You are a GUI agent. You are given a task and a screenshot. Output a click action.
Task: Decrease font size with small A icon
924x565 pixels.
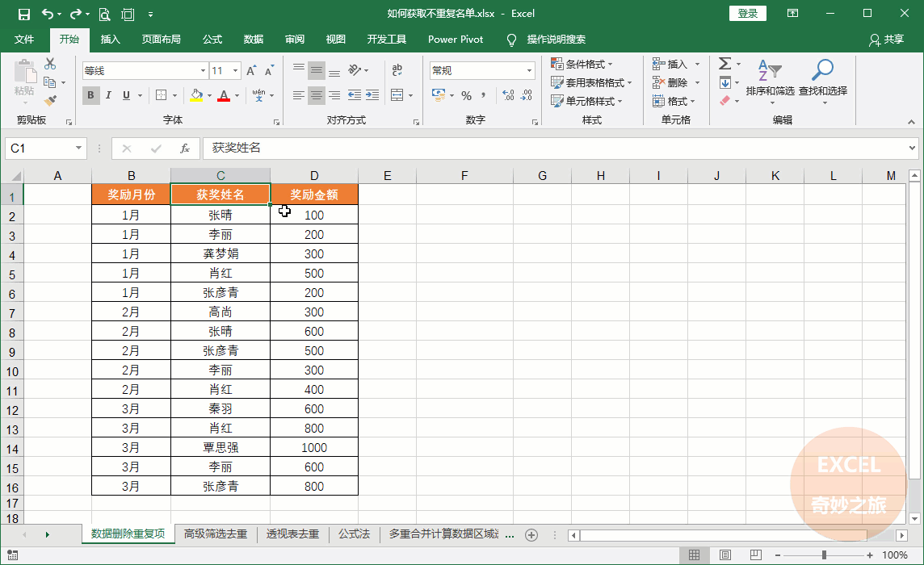tap(269, 71)
